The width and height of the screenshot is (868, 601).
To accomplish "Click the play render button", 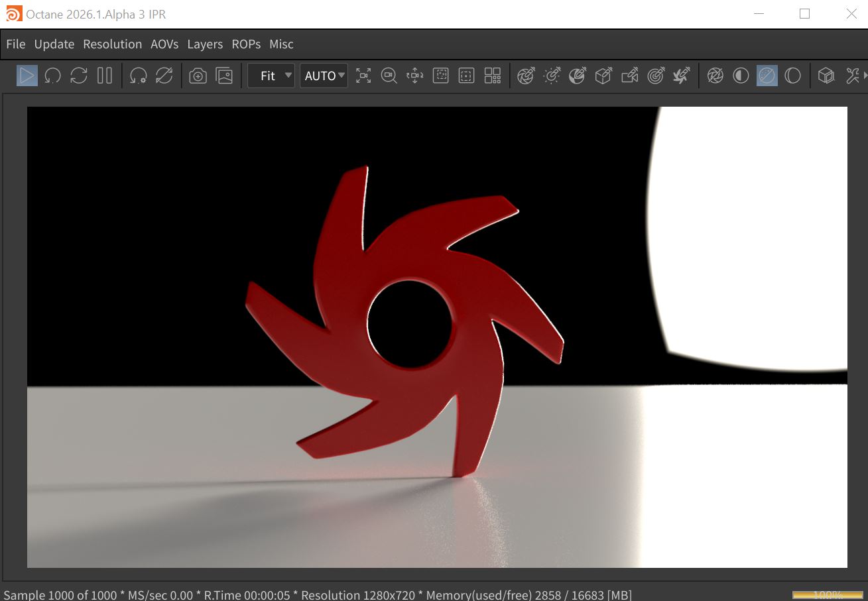I will (x=27, y=76).
